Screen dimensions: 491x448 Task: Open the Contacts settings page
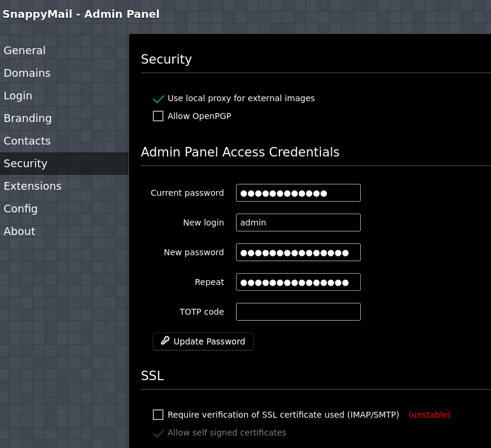(x=27, y=141)
